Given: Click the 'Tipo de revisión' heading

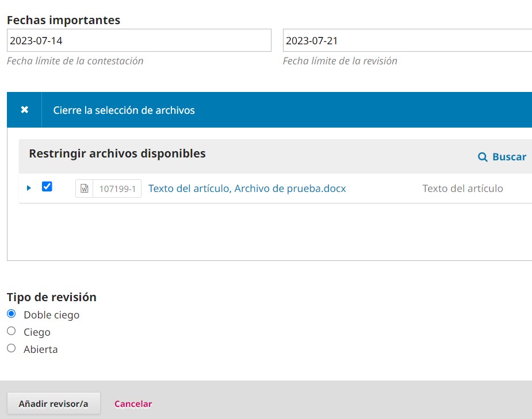Looking at the screenshot, I should [52, 297].
